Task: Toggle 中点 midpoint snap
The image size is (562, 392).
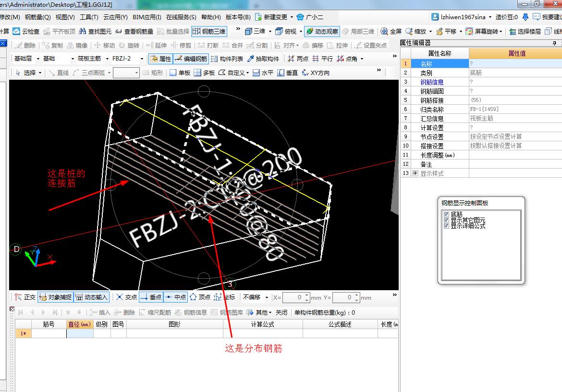Action: coord(176,297)
